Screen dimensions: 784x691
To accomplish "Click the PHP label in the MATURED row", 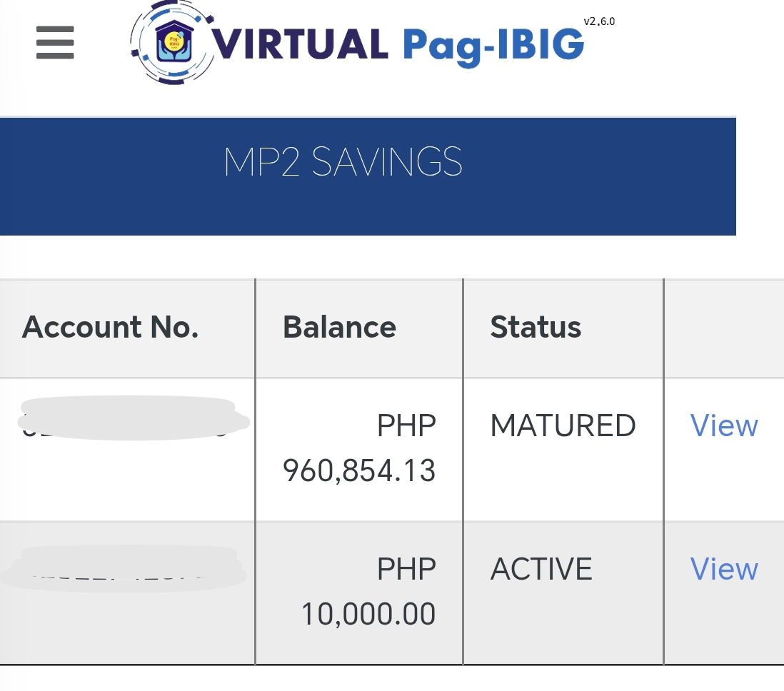I will pos(406,426).
